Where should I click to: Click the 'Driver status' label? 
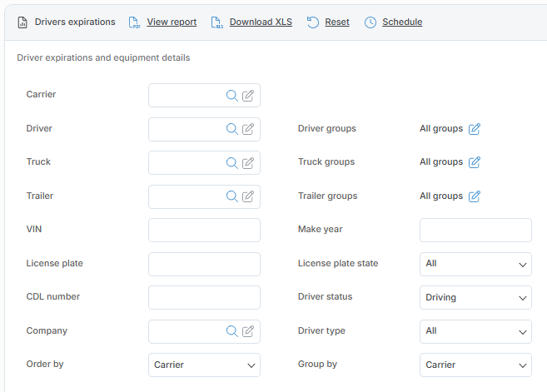(x=325, y=296)
